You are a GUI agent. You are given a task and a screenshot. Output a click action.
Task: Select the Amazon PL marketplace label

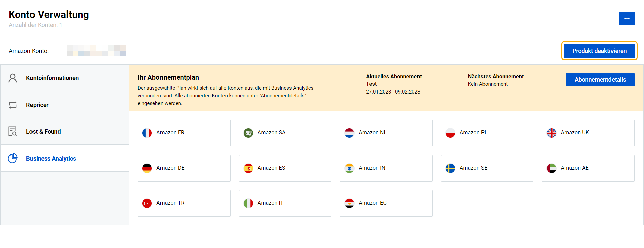tap(473, 133)
